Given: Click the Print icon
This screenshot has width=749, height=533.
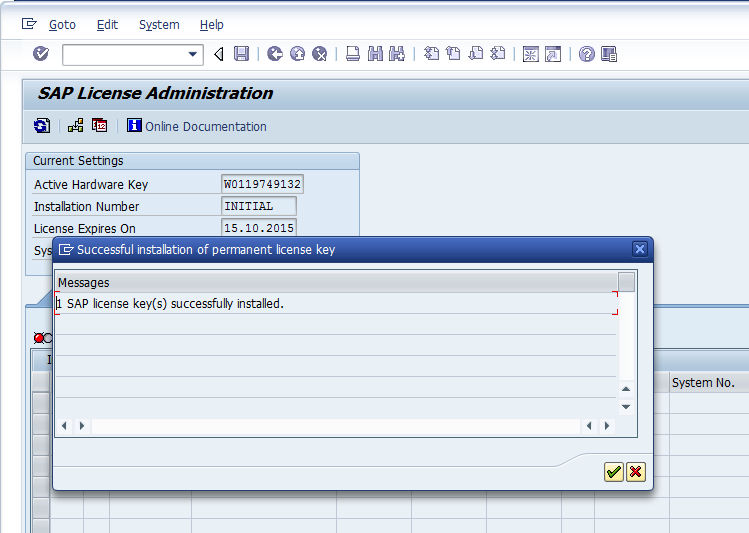Looking at the screenshot, I should click(353, 54).
